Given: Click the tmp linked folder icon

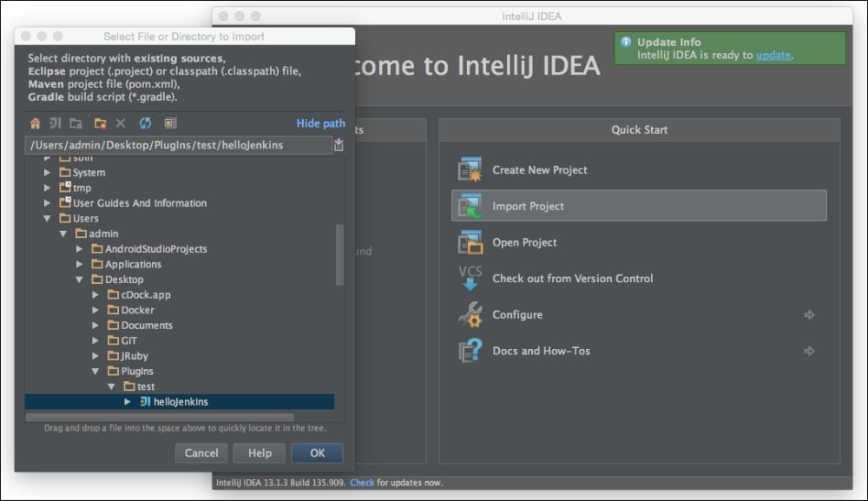Looking at the screenshot, I should pos(65,187).
